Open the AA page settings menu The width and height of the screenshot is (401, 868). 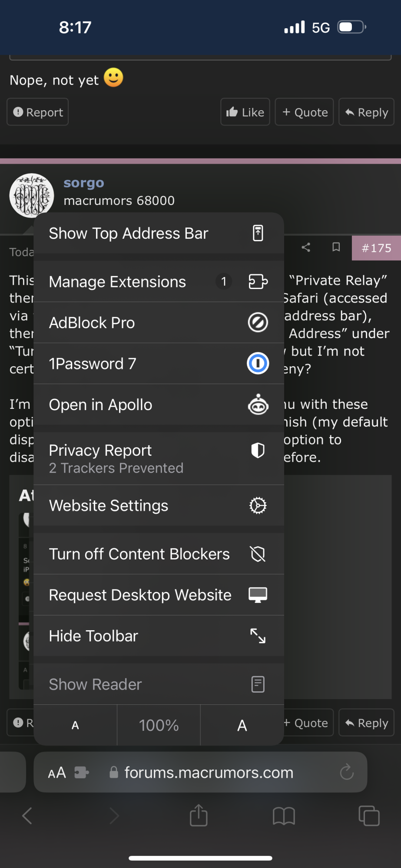tap(57, 773)
